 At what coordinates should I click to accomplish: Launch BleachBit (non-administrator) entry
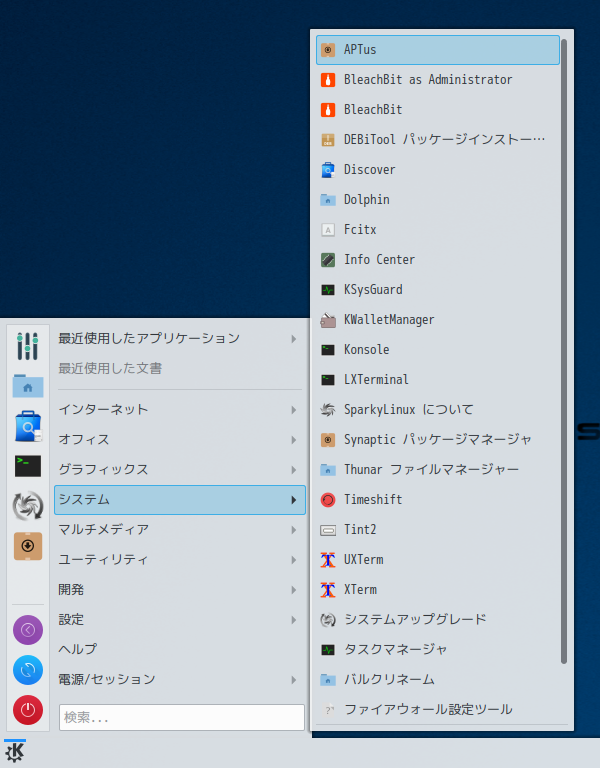(x=438, y=110)
